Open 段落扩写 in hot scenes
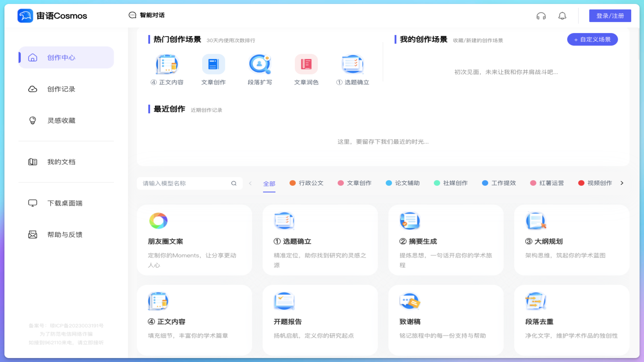This screenshot has height=362, width=644. pos(260,64)
